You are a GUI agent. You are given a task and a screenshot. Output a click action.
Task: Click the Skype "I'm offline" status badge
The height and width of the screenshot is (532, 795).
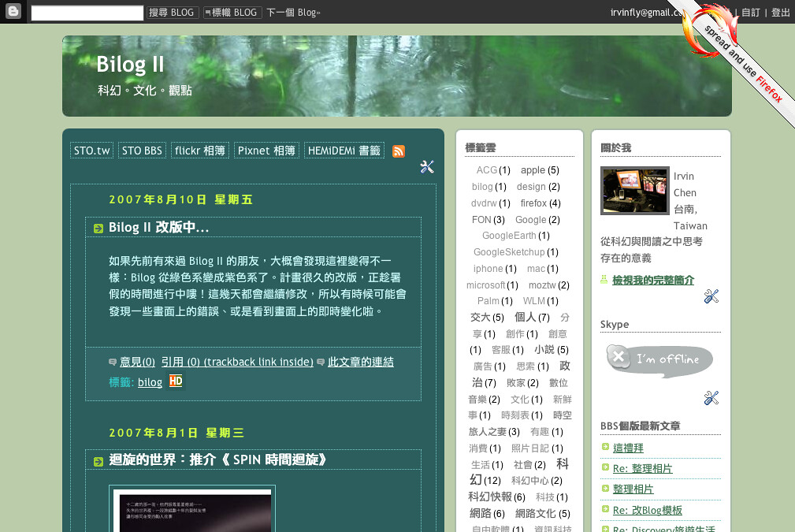(x=659, y=360)
